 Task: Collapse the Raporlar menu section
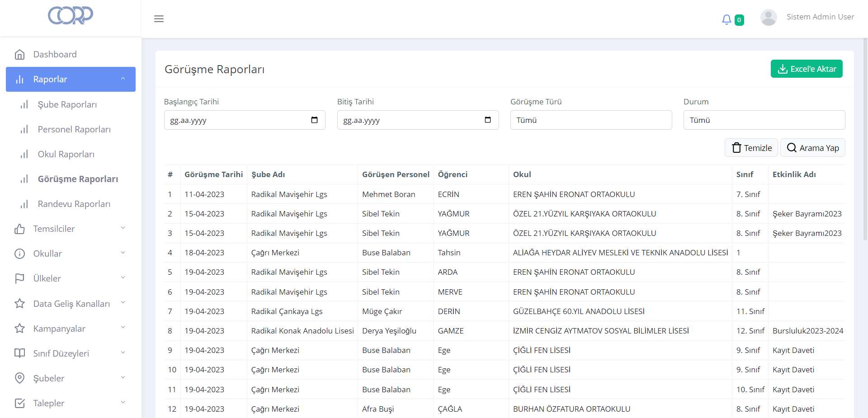123,79
